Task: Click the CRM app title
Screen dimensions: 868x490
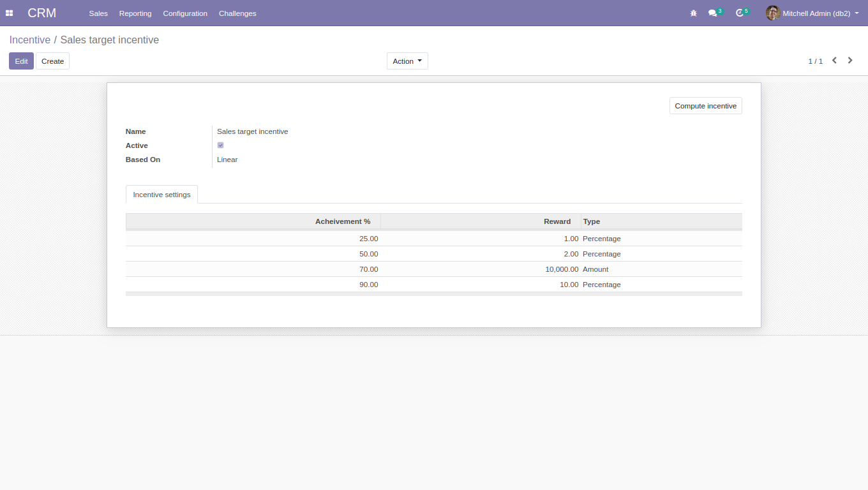Action: (x=42, y=13)
